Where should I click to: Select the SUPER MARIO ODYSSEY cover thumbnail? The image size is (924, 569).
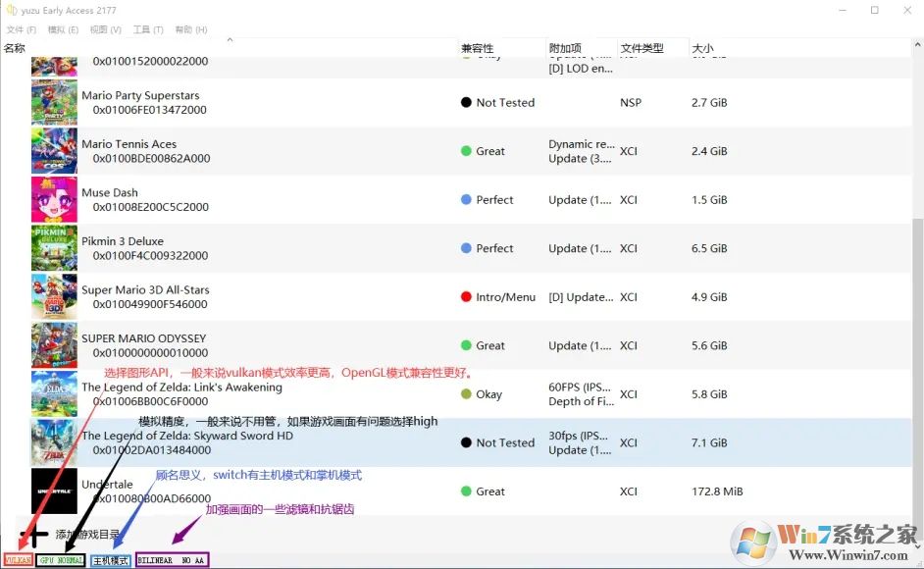pyautogui.click(x=54, y=345)
